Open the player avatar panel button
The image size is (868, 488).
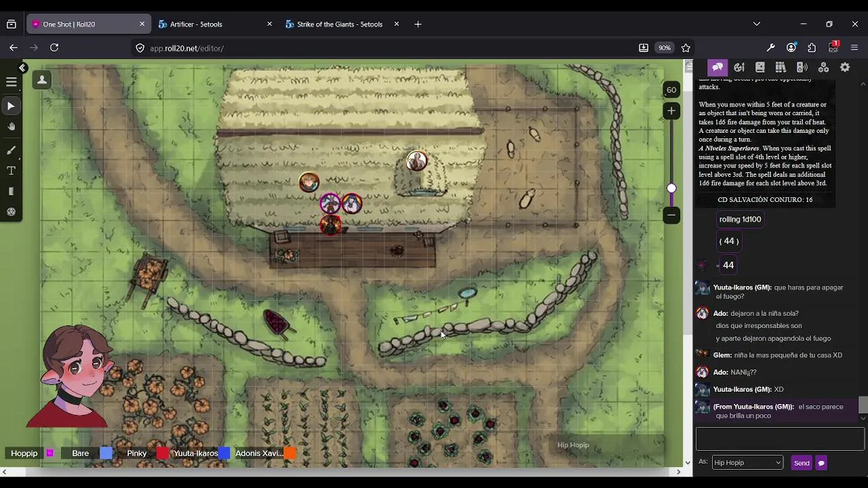[x=42, y=80]
